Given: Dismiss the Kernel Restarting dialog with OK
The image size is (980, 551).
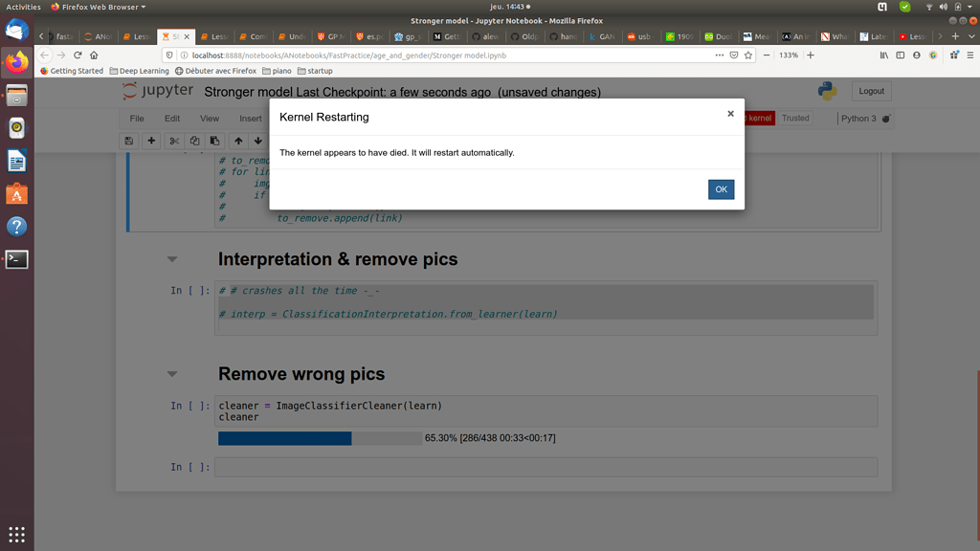Looking at the screenshot, I should tap(721, 188).
